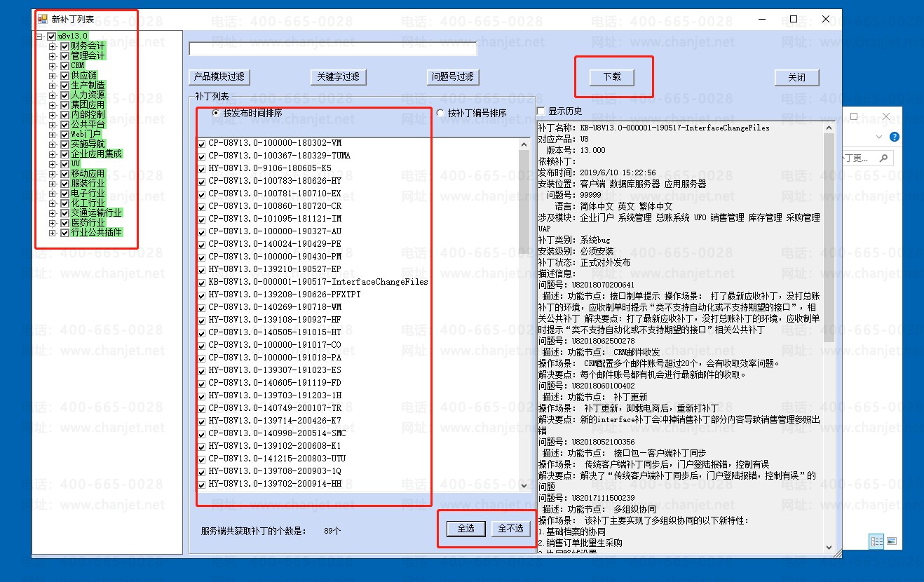Select 按补丁编号排序 radio option
Viewport: 924px width, 582px height.
(x=440, y=113)
